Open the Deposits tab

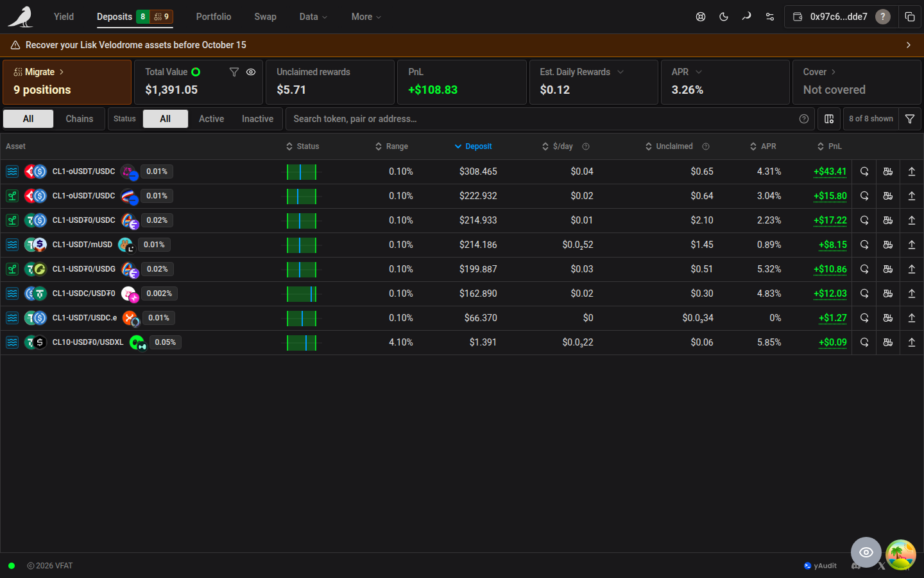pos(134,17)
